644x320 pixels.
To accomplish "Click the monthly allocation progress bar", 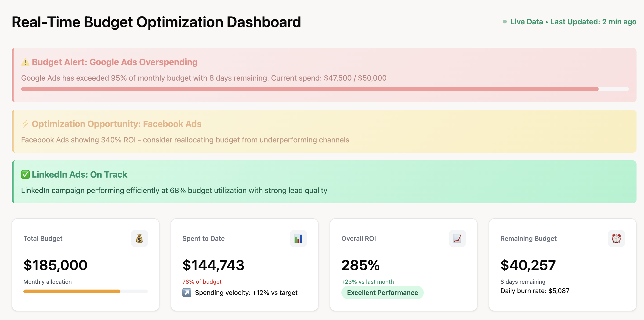I will [85, 291].
